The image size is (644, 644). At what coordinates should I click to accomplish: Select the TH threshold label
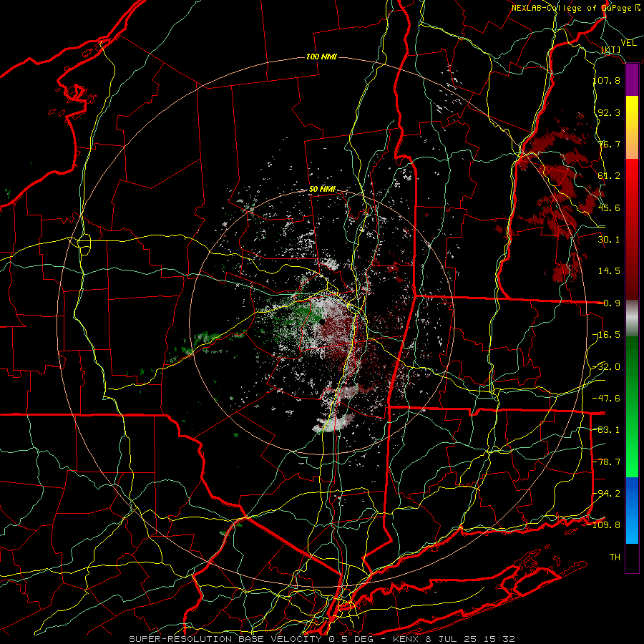[x=615, y=557]
